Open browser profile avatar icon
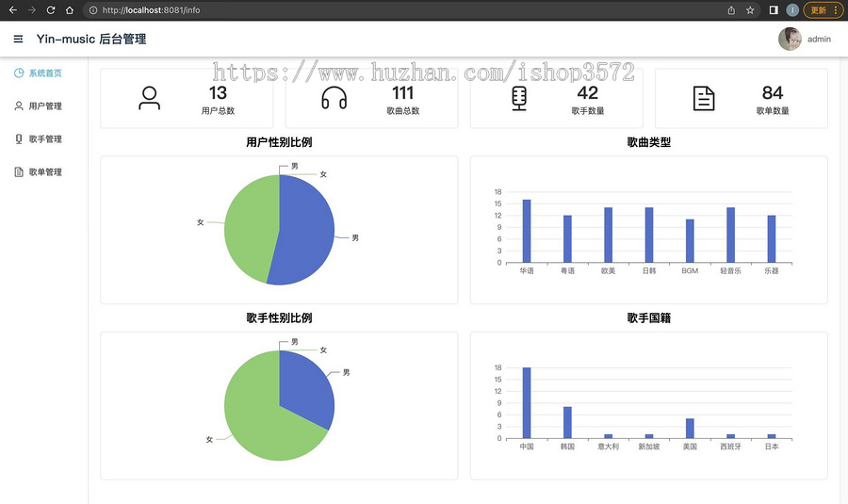The height and width of the screenshot is (504, 848). 792,9
